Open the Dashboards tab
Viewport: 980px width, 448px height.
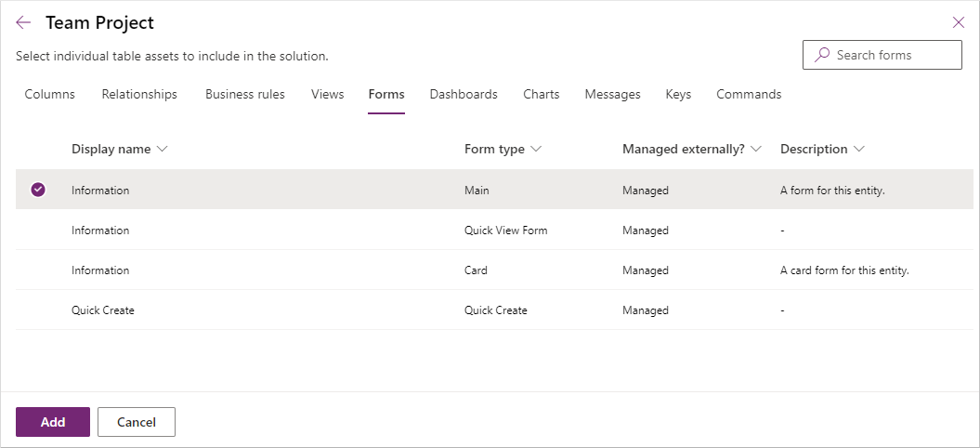[x=464, y=94]
